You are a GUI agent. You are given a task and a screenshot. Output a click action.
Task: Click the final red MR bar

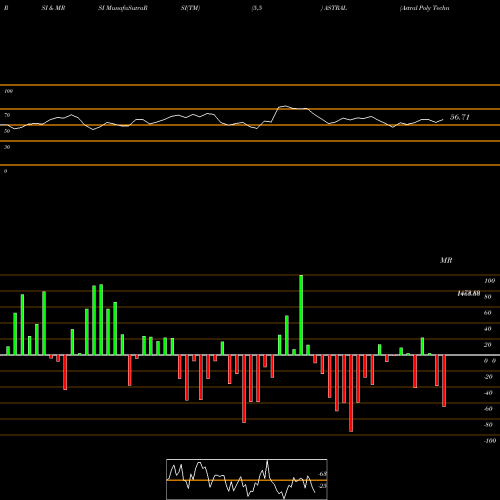pyautogui.click(x=444, y=381)
